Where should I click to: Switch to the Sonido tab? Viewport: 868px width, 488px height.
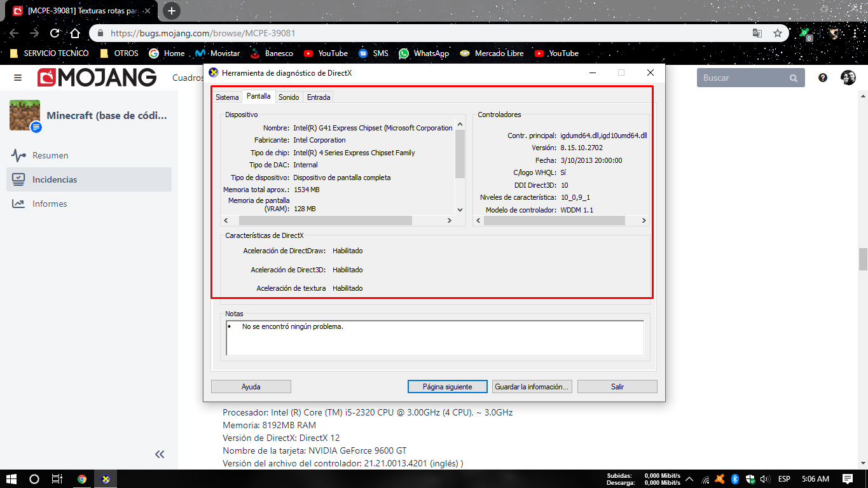click(x=289, y=97)
